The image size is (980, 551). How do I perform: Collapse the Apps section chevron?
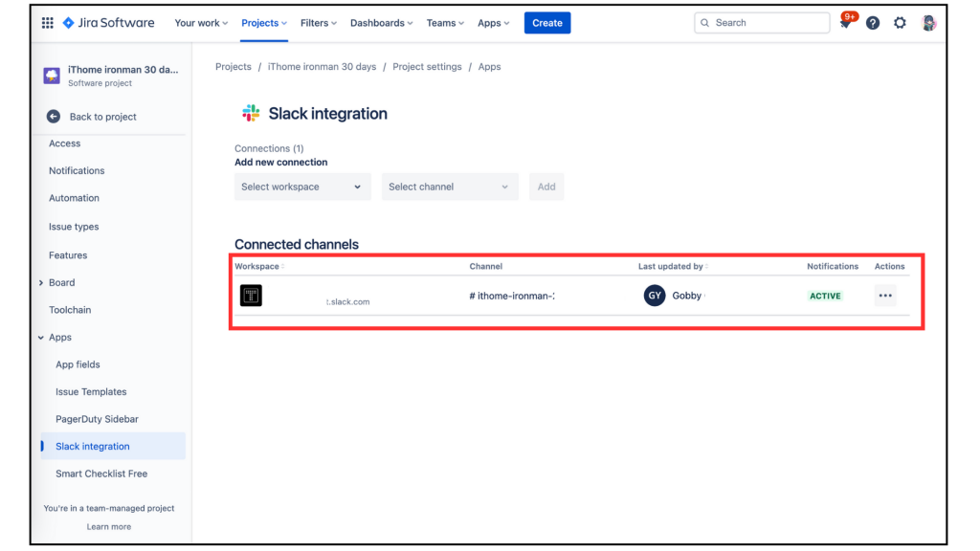41,338
